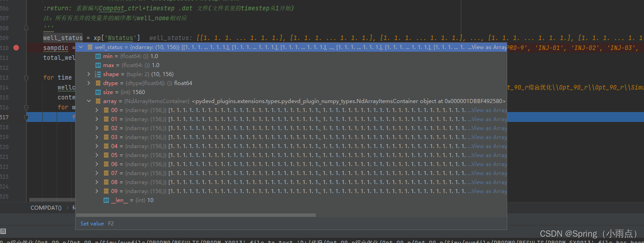The image size is (644, 243).
Task: Click the ndarray icon of row 09
Action: tap(106, 191)
